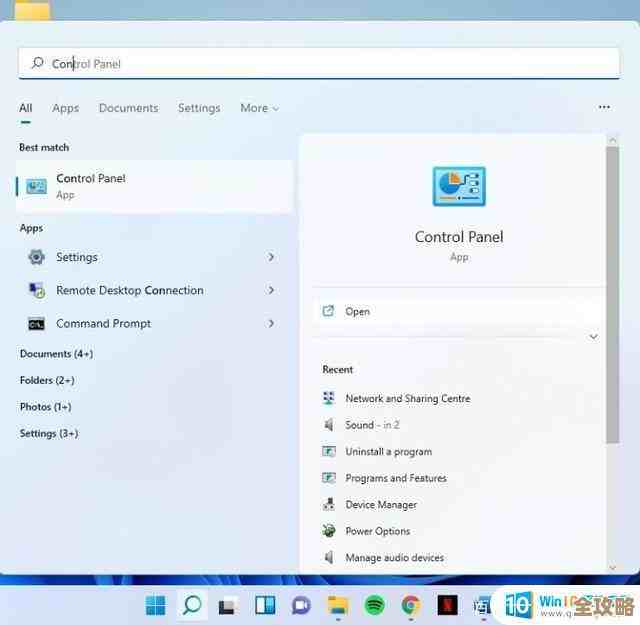Show the Settings (3+) results
Image resolution: width=640 pixels, height=625 pixels.
click(x=49, y=434)
